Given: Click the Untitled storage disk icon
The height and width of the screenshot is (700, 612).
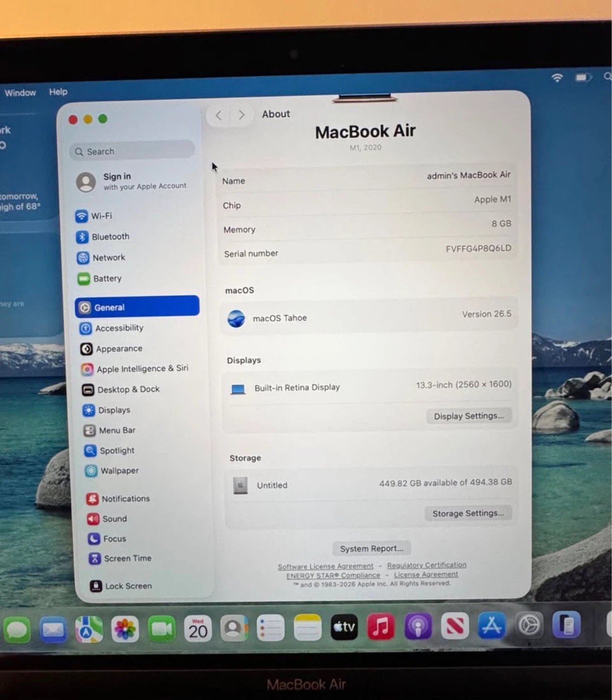Looking at the screenshot, I should click(x=240, y=485).
